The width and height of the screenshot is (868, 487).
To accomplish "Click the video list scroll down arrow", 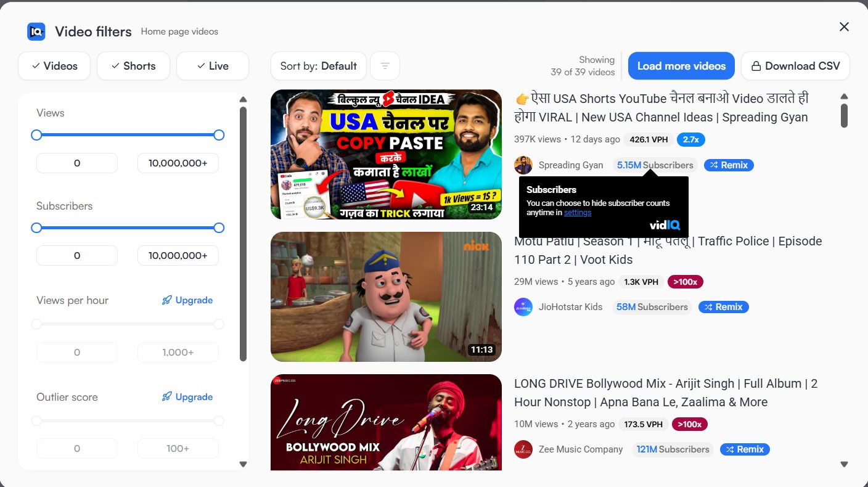I will (845, 464).
